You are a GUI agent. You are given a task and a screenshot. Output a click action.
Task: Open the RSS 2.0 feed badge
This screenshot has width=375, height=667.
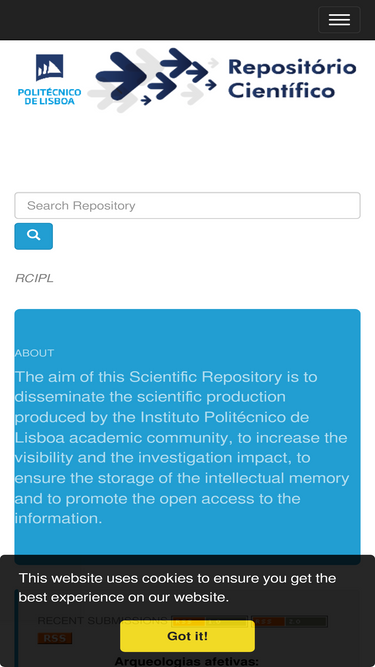(289, 621)
